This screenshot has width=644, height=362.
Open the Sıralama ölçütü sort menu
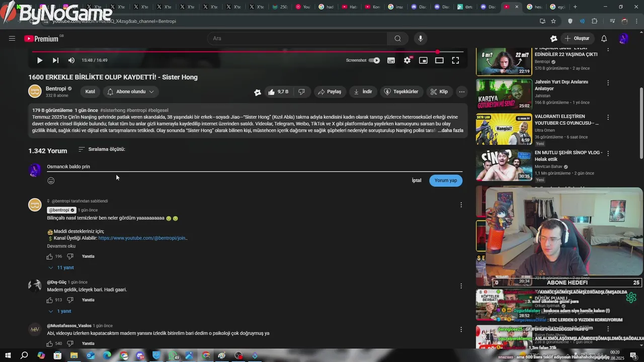tap(102, 149)
